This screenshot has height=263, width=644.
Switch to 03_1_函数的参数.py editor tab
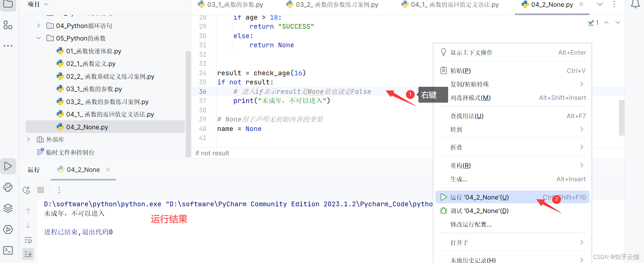point(230,4)
